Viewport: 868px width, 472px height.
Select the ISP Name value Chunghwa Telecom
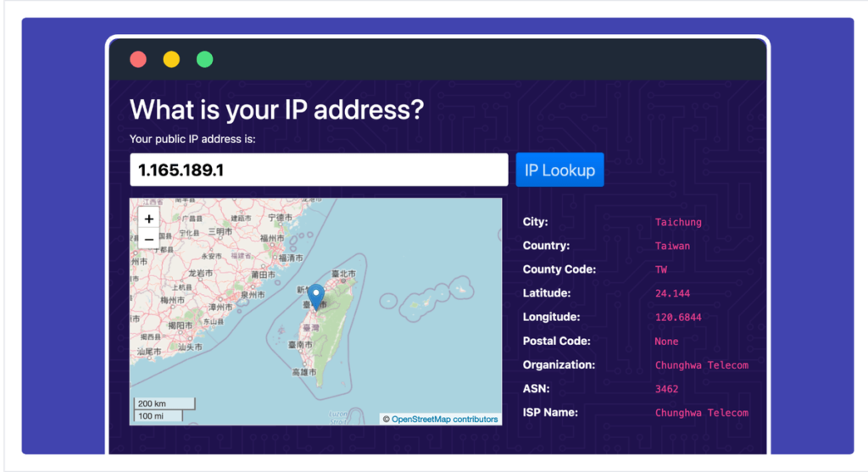[x=702, y=413]
